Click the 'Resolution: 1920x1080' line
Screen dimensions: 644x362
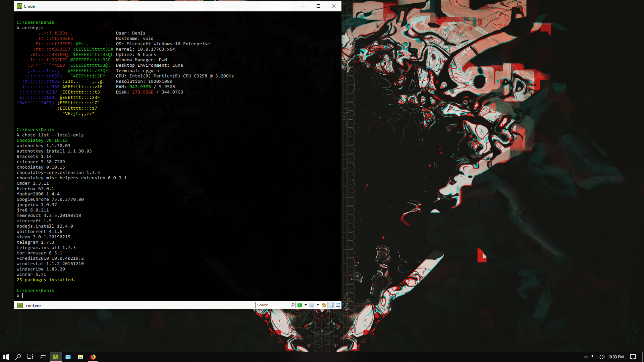[x=144, y=81]
